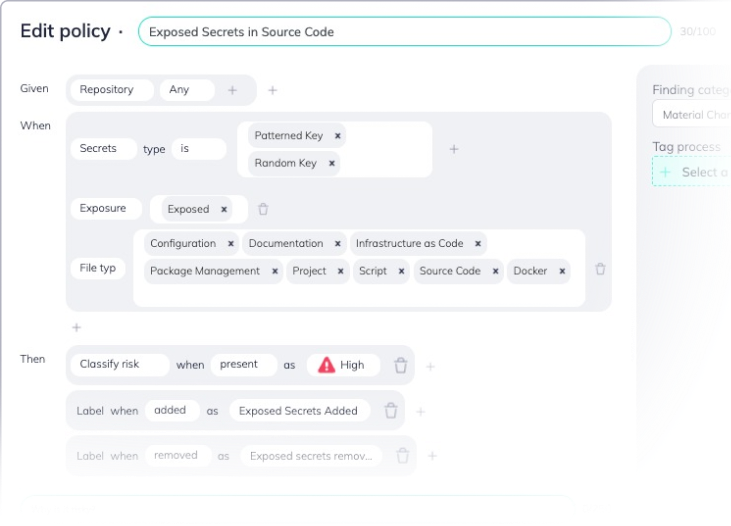
Task: Open the 'is' operator dropdown
Action: [x=197, y=149]
